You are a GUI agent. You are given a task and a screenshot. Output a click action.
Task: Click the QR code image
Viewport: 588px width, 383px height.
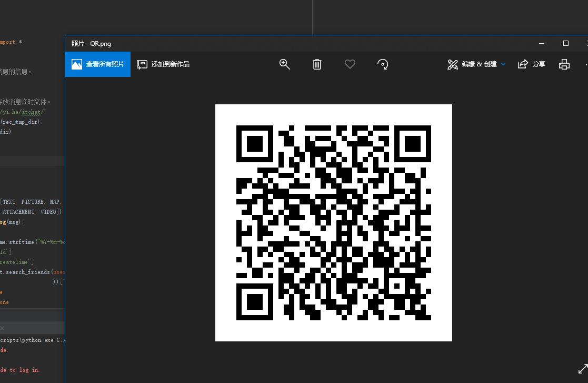click(x=334, y=223)
